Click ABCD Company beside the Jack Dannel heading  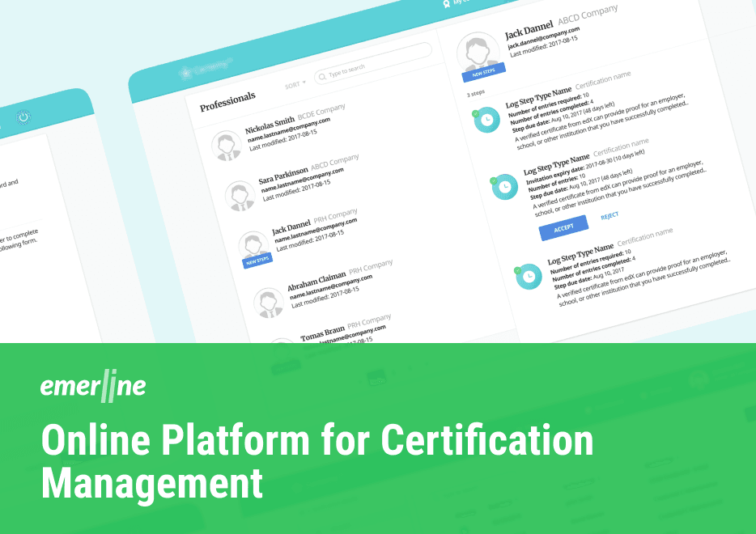pos(588,15)
